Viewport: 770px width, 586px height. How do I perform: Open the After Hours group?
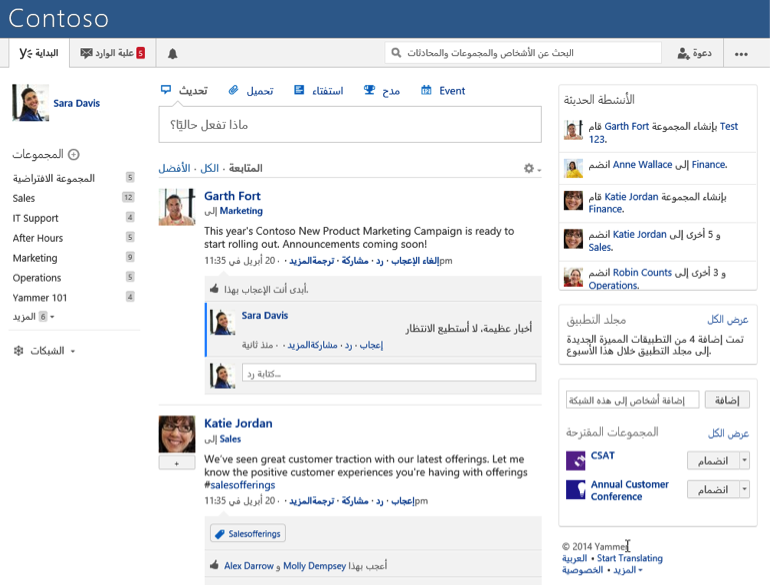38,238
